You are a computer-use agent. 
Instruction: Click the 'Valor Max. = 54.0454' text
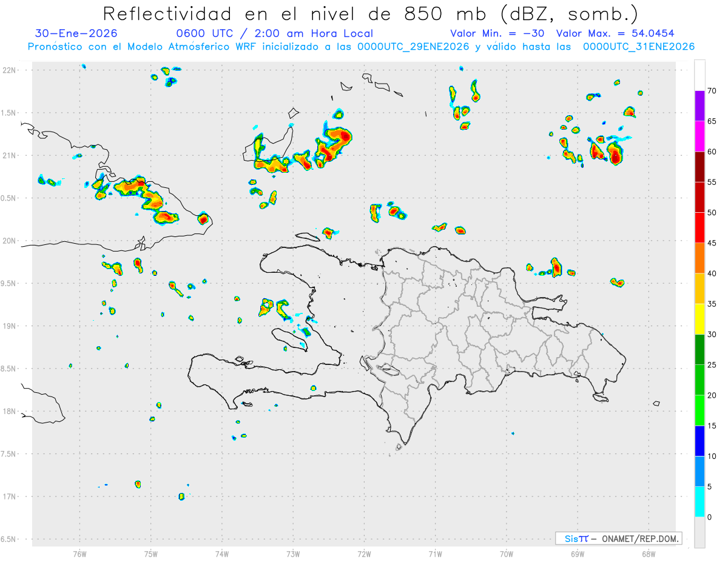615,33
